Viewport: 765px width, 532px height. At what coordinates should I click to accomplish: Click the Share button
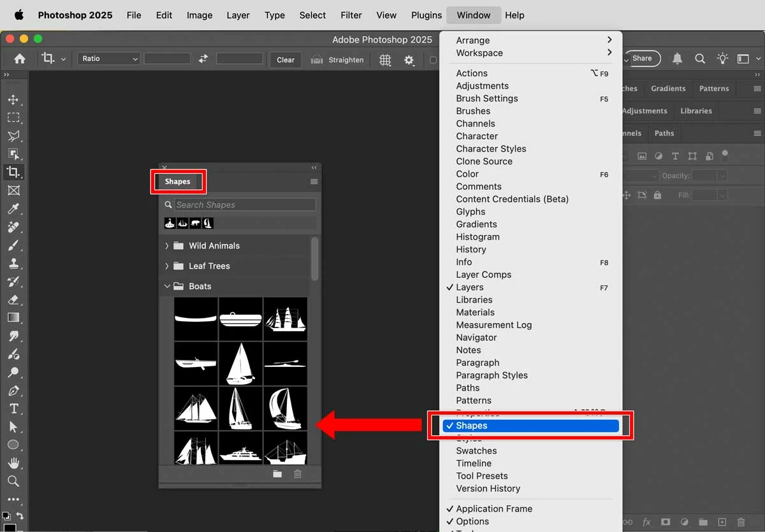pyautogui.click(x=642, y=59)
